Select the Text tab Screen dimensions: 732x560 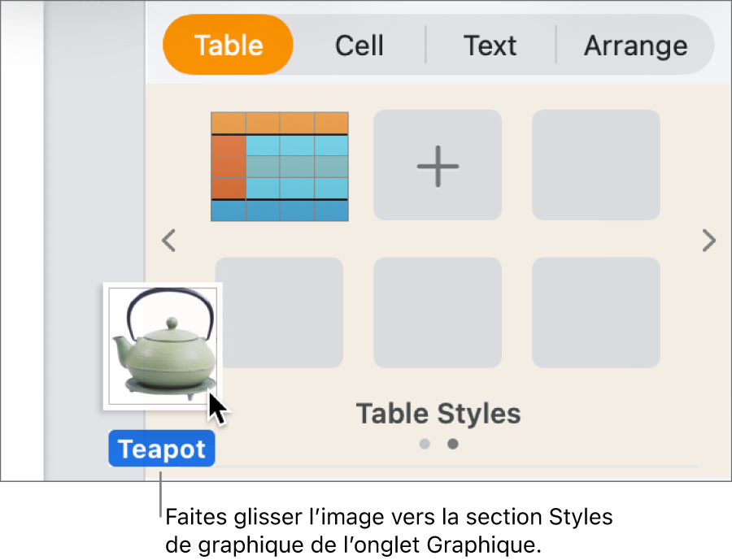[490, 46]
